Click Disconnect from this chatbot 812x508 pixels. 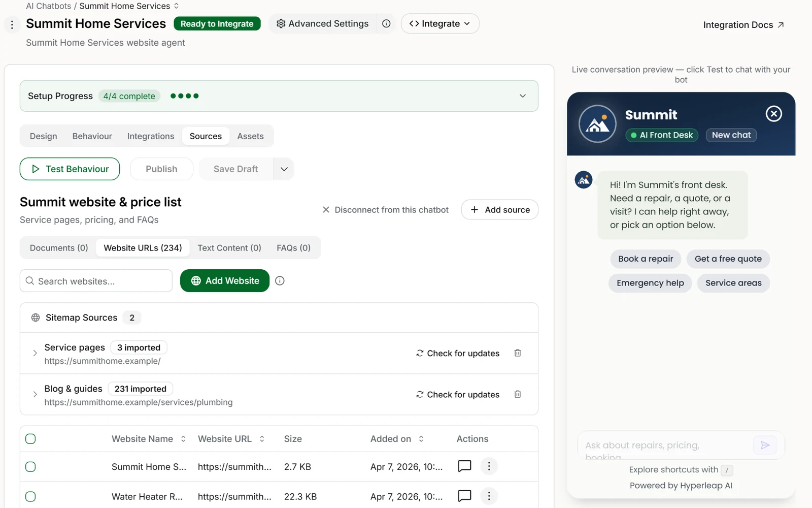(x=385, y=210)
